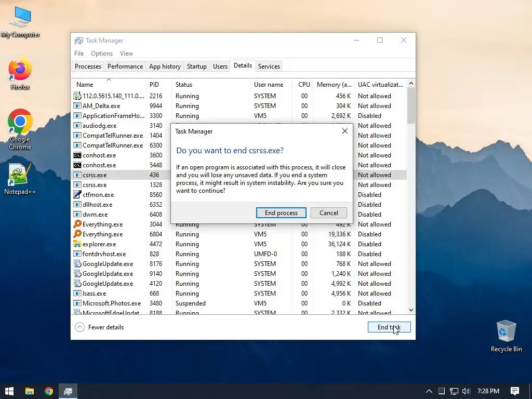This screenshot has height=399, width=532.
Task: Select the AM_Delta.exe process icon
Action: pyautogui.click(x=77, y=106)
